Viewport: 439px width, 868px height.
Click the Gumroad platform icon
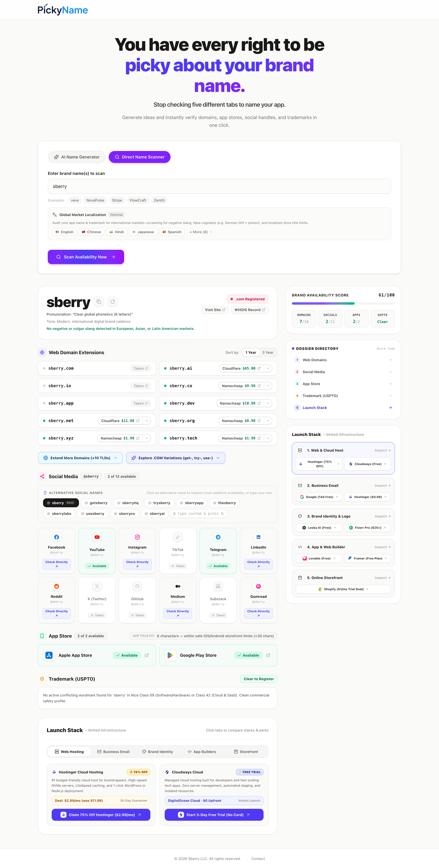coord(258,586)
